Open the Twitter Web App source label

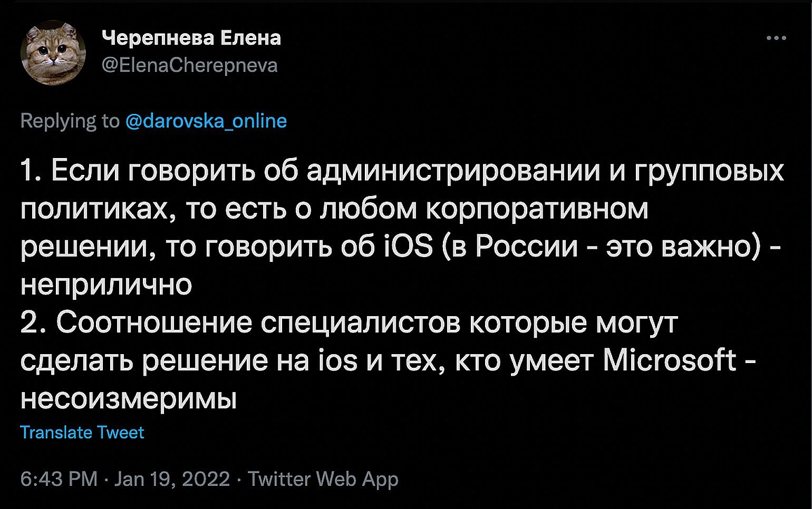[x=323, y=479]
